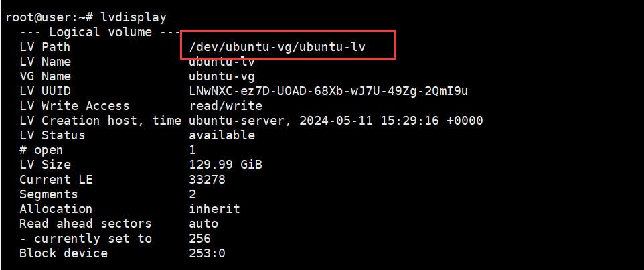Click the Block device label
The image size is (644, 270).
(64, 253)
